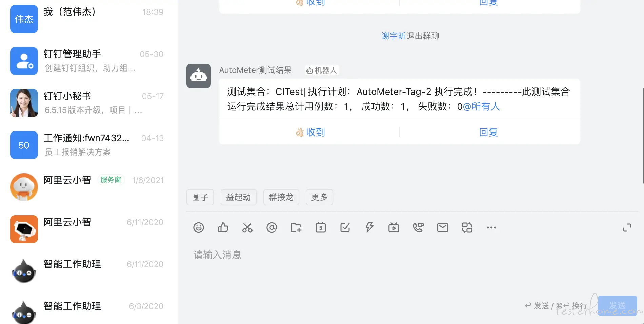Click the 6.5.15版本升级 preview text

(x=93, y=110)
